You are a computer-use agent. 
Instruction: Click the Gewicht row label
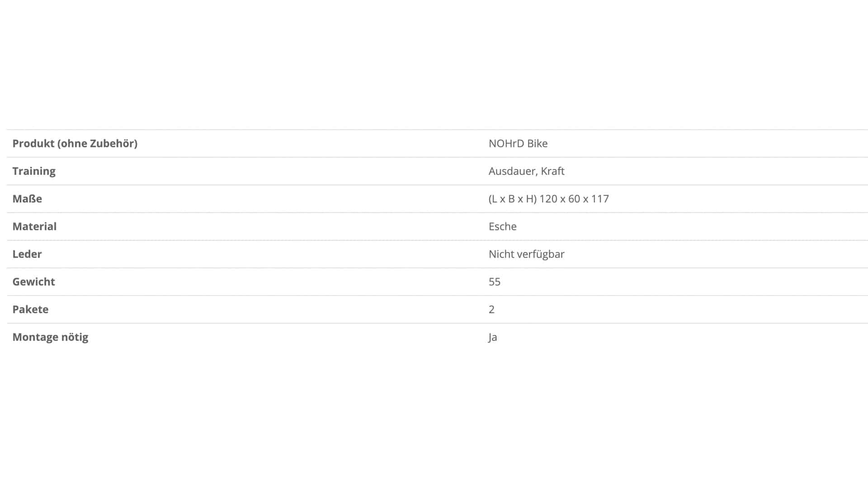tap(33, 282)
